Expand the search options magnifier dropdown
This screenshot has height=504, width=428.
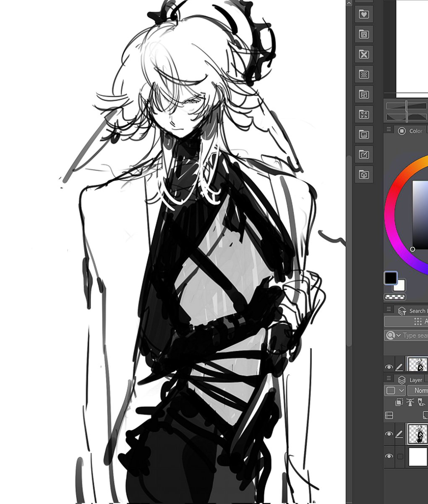[394, 335]
